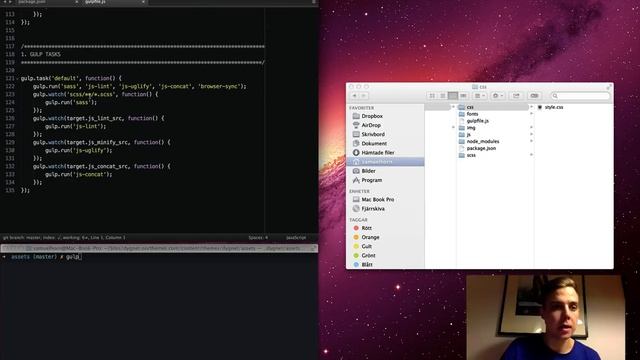Screen dimensions: 640x360
Task: Close the package.json editor tab
Action: 76,2
